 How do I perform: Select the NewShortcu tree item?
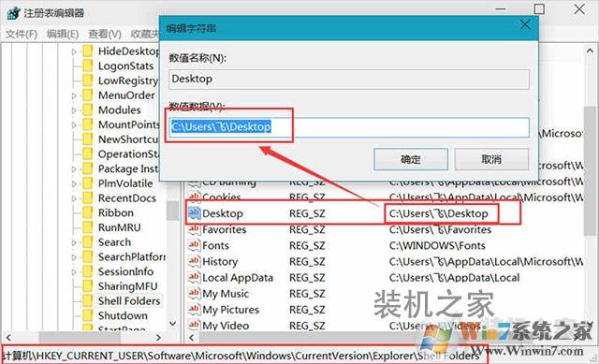click(128, 139)
